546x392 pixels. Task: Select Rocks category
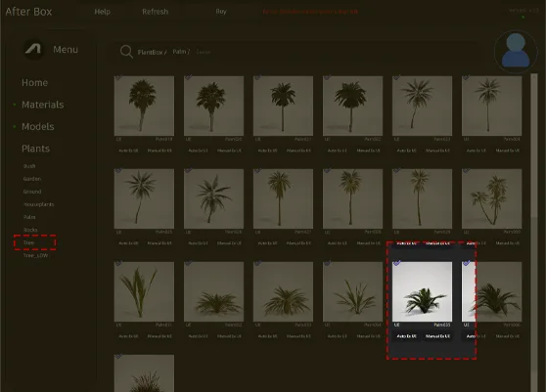30,230
